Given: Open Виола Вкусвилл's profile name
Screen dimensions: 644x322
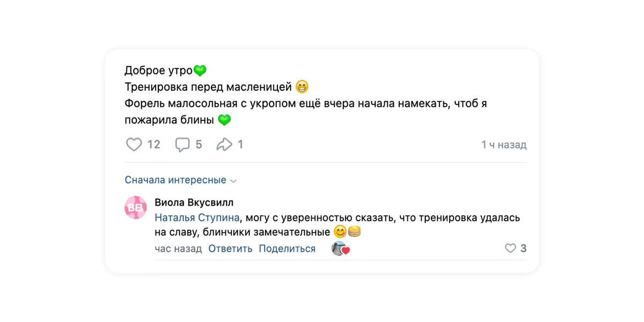Looking at the screenshot, I should [193, 202].
